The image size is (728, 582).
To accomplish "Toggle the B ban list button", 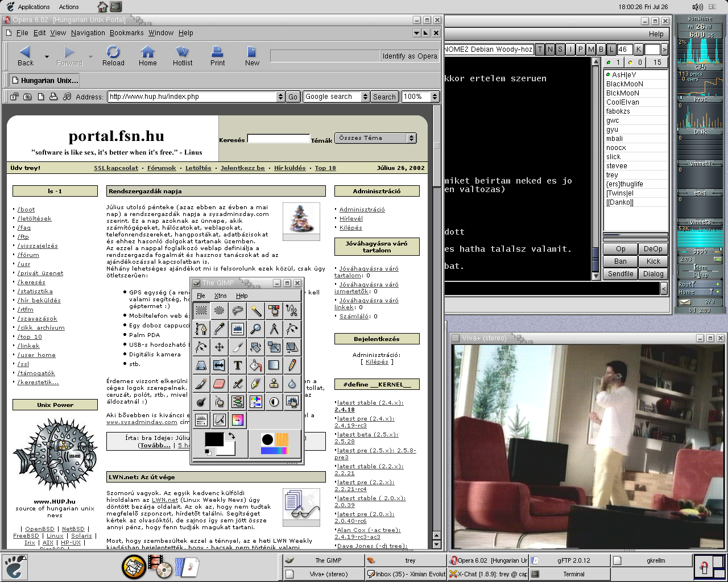I will 601,49.
